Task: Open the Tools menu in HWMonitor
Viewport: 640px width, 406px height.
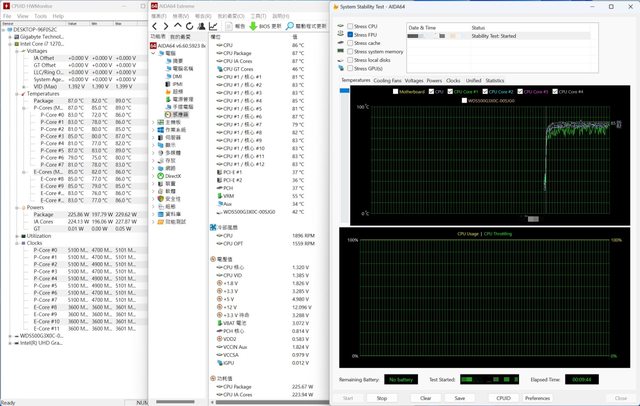Action: pos(40,17)
